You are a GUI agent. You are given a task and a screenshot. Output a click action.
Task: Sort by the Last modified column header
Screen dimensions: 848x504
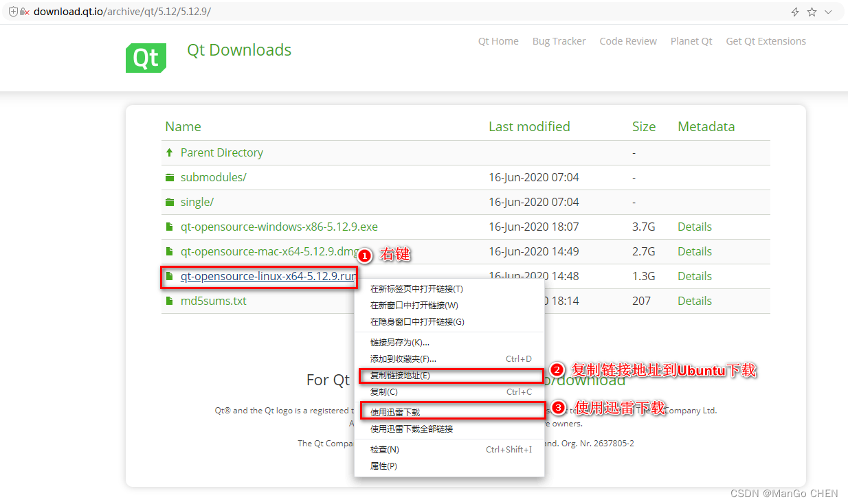pyautogui.click(x=529, y=126)
